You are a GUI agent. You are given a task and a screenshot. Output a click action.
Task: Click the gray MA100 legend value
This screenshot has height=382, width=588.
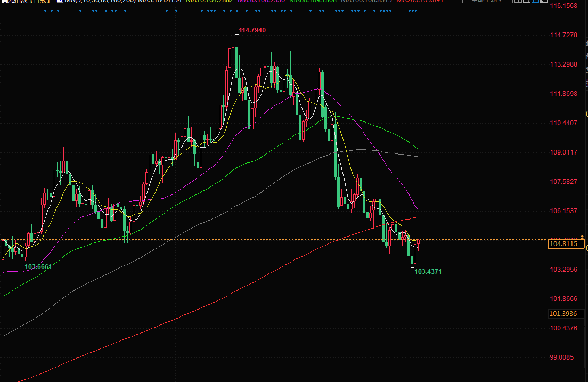pyautogui.click(x=366, y=2)
